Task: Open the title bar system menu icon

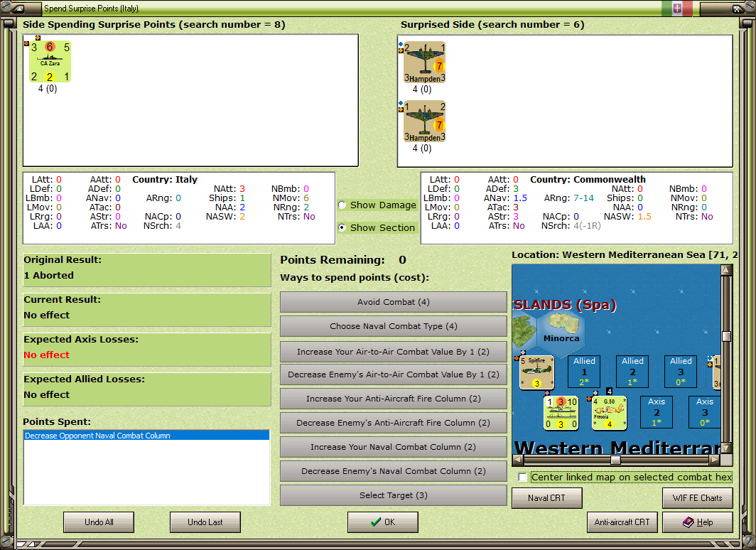Action: (18, 9)
